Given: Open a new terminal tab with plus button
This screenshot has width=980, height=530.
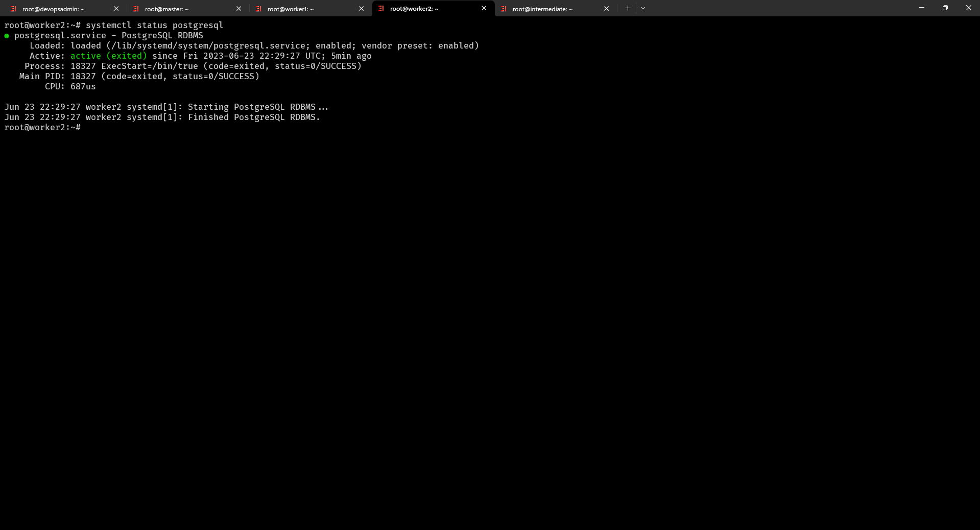Looking at the screenshot, I should point(628,8).
